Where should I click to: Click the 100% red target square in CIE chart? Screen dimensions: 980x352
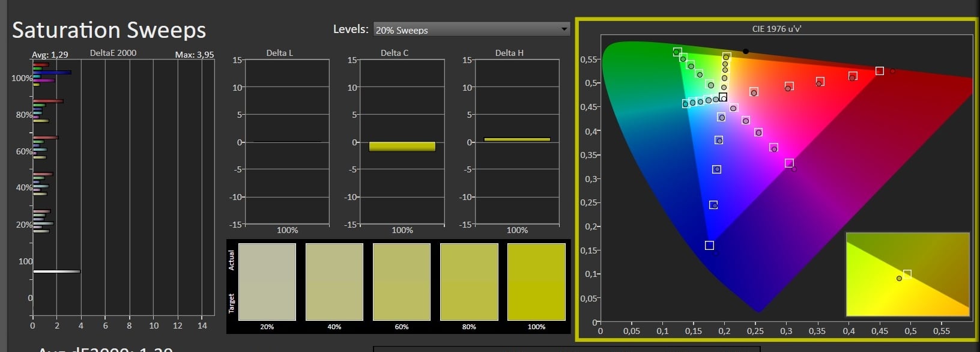880,71
